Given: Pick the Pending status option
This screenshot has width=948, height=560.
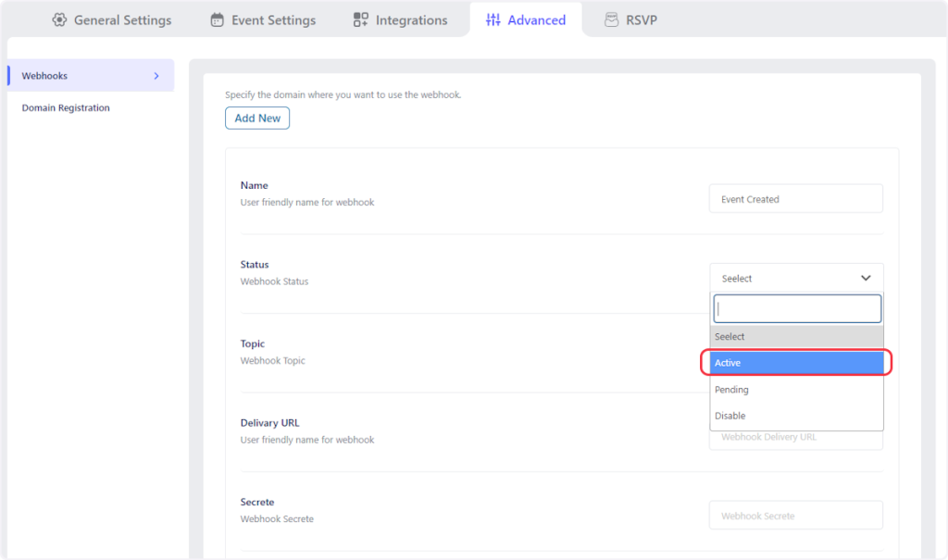Looking at the screenshot, I should (x=796, y=390).
